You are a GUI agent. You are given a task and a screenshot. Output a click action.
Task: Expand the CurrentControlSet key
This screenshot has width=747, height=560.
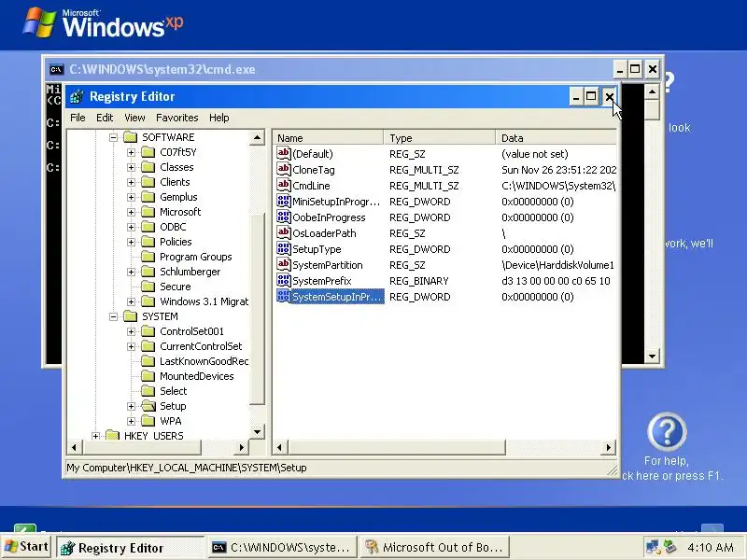131,346
